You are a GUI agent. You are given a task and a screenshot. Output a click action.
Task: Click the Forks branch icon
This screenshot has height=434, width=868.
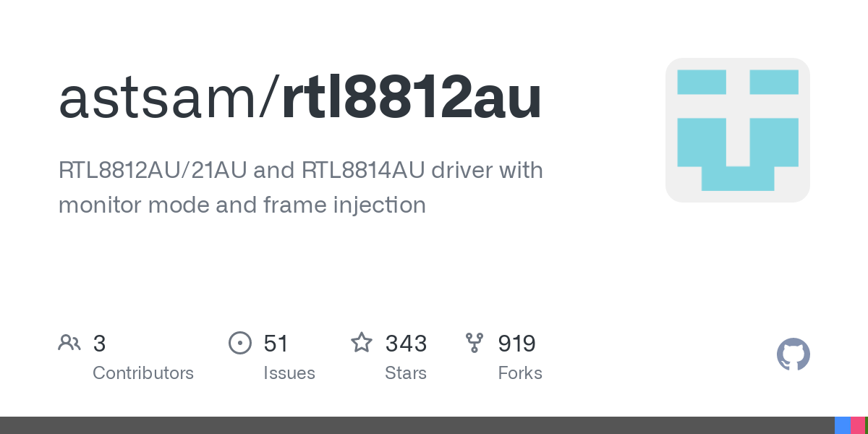475,343
